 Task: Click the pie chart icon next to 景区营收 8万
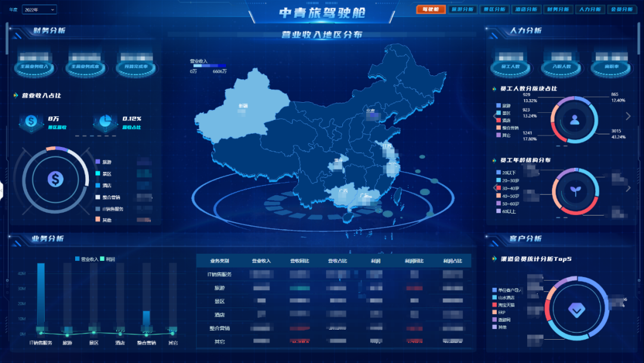click(x=31, y=121)
